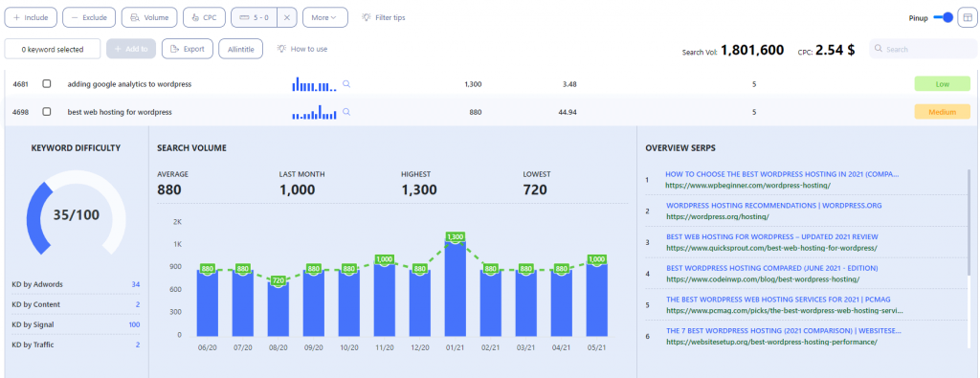Viewport: 980px width, 378px height.
Task: Focus the Search input field
Action: click(923, 49)
